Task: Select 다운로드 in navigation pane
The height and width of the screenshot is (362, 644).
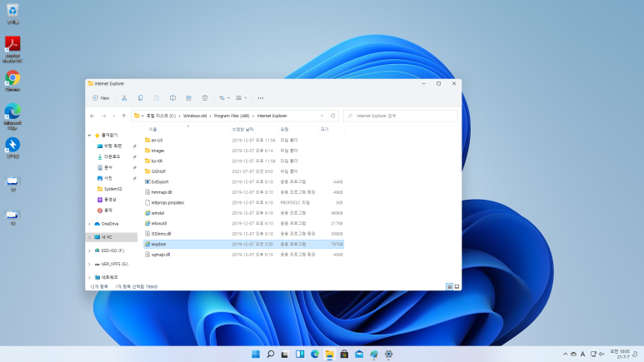Action: pyautogui.click(x=112, y=156)
